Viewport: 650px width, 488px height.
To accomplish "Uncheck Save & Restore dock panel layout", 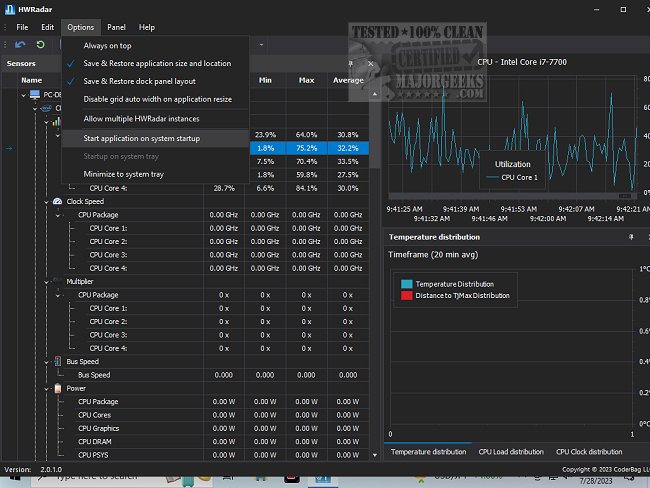I will [x=153, y=81].
